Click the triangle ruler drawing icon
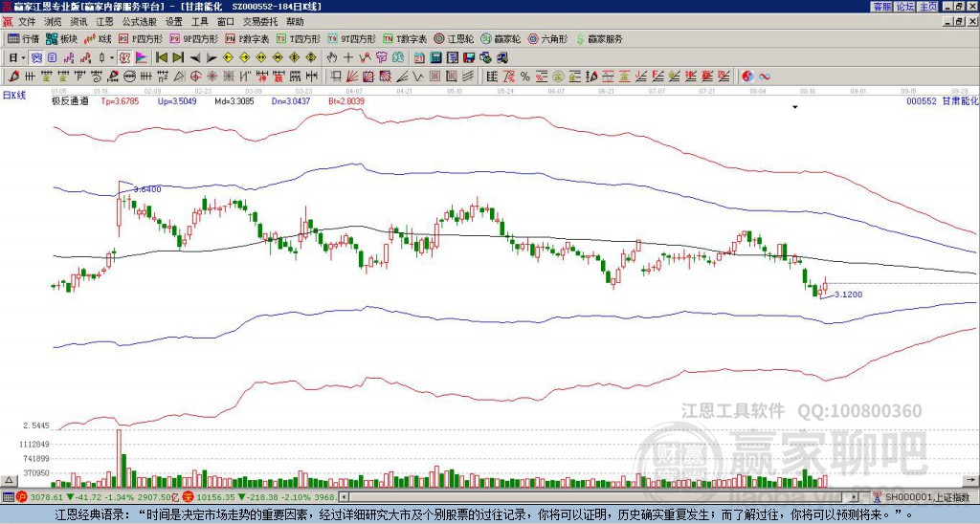The height and width of the screenshot is (524, 980). pos(179,76)
